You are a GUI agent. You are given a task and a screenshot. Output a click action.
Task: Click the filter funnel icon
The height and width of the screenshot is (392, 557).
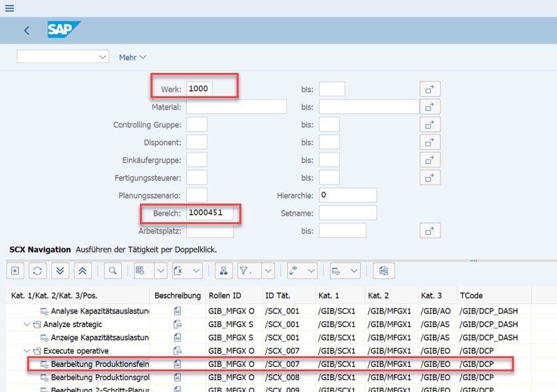[245, 271]
